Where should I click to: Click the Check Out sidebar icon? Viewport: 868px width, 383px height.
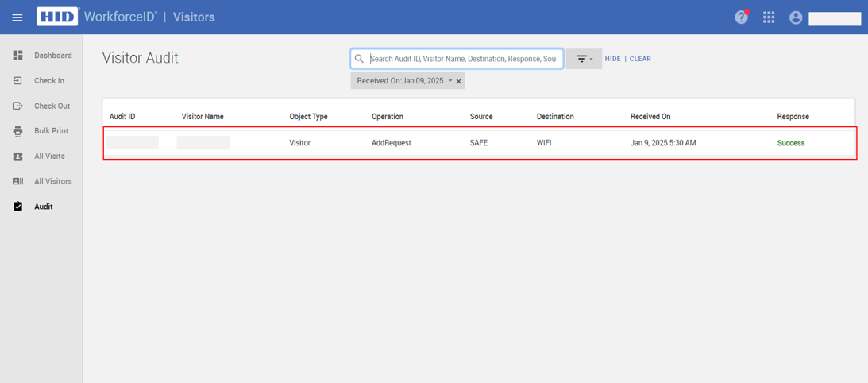click(x=17, y=106)
